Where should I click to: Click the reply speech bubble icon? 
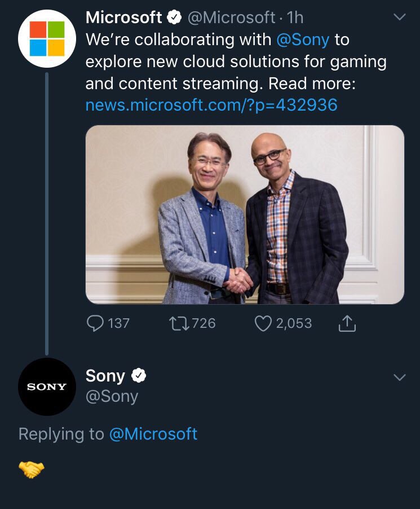point(95,323)
